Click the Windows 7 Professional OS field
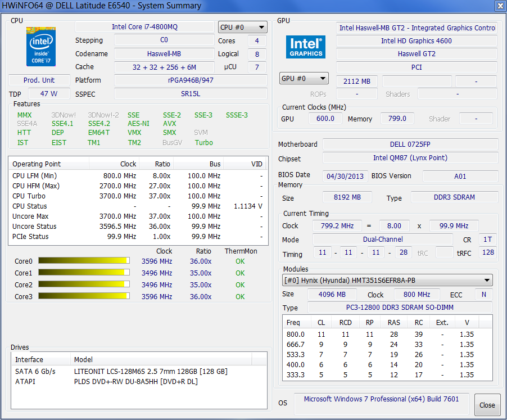Screen dimensions: 507x420 tap(381, 404)
